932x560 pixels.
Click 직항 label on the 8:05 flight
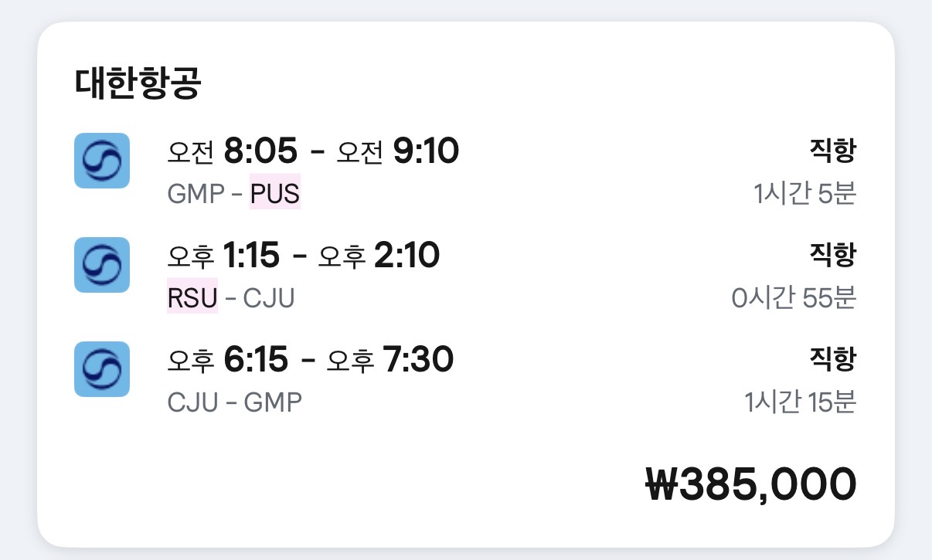pos(832,150)
